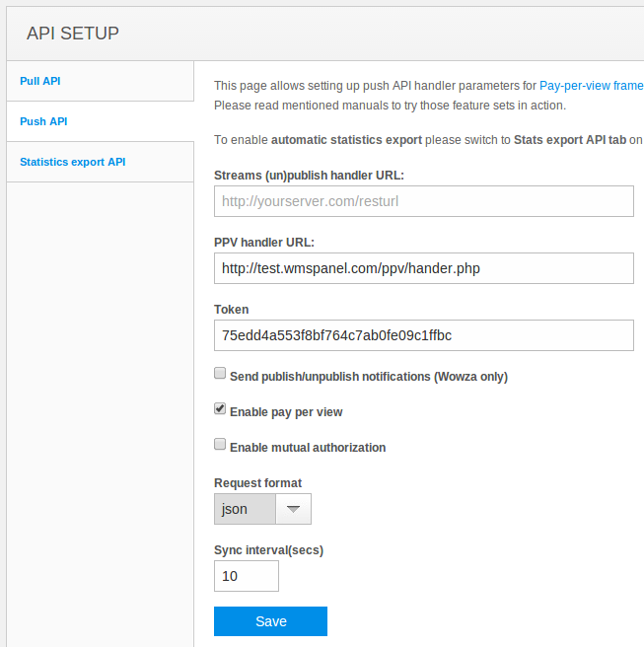Open the Request format dropdown arrow
The image size is (644, 647).
pos(293,509)
